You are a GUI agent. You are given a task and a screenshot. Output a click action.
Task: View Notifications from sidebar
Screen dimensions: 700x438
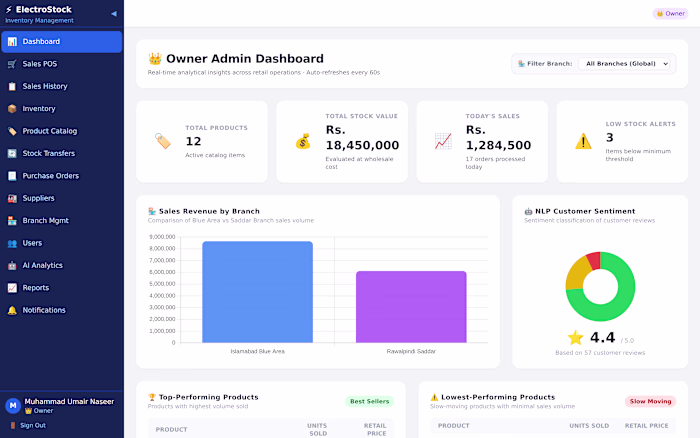tap(62, 310)
